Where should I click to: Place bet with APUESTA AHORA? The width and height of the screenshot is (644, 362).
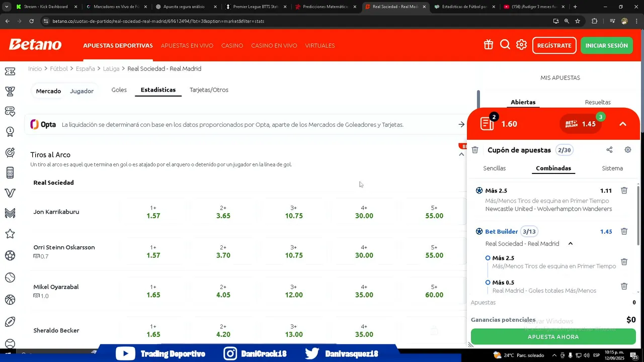tap(553, 337)
